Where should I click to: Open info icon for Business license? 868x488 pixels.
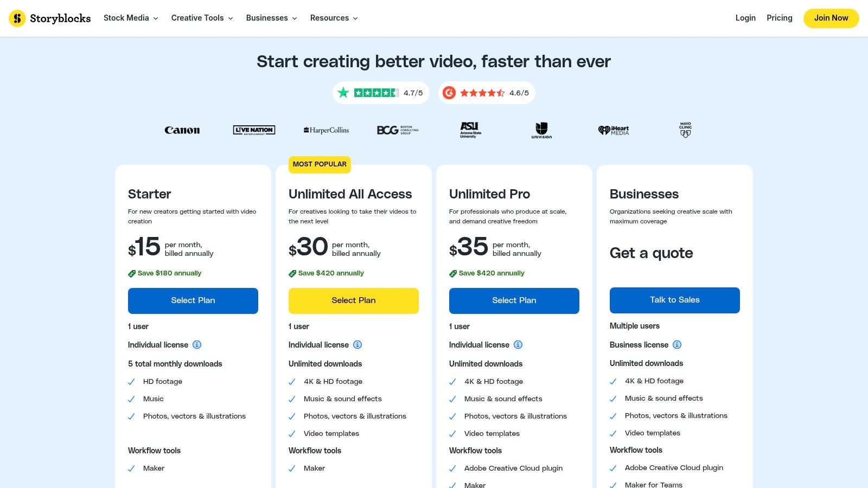(x=677, y=345)
